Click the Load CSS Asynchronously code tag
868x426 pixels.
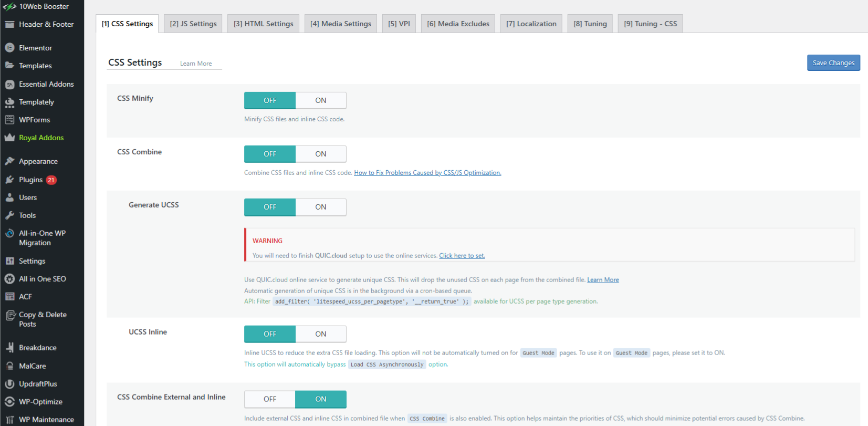[x=387, y=365]
